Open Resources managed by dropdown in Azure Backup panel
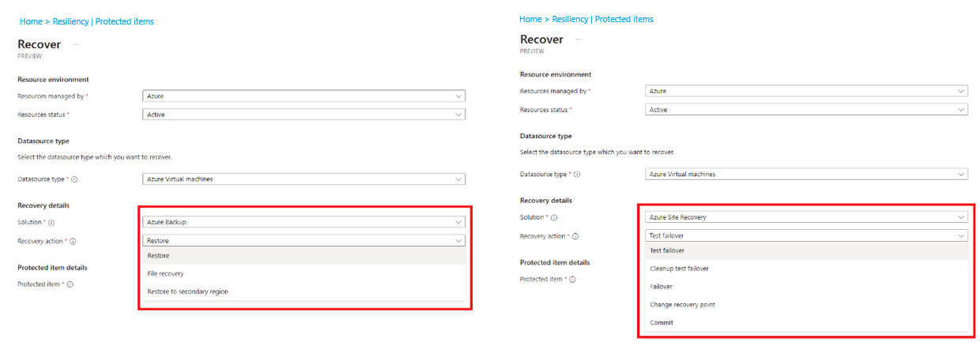Image resolution: width=980 pixels, height=346 pixels. point(303,96)
